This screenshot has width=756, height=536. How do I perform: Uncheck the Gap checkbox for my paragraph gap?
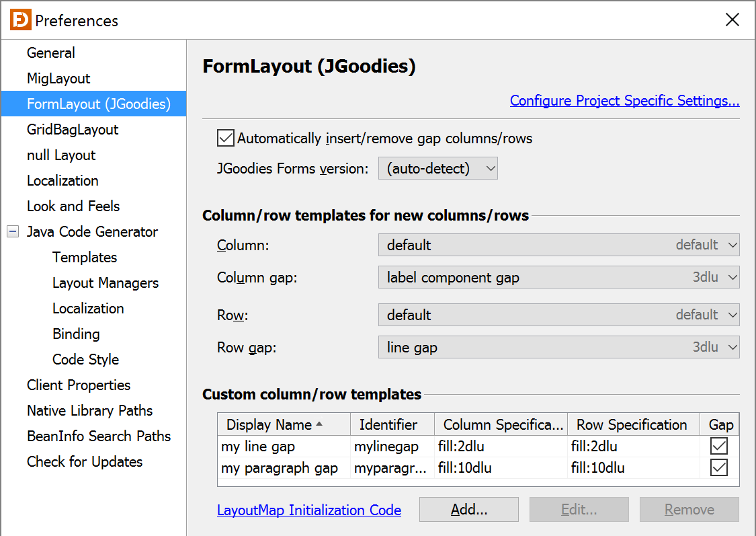coord(720,467)
